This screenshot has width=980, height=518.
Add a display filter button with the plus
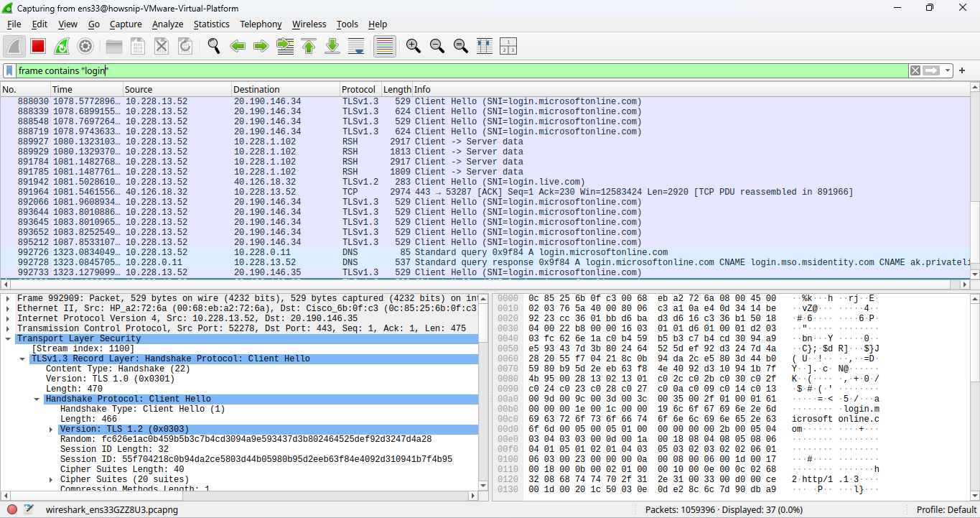tap(962, 70)
